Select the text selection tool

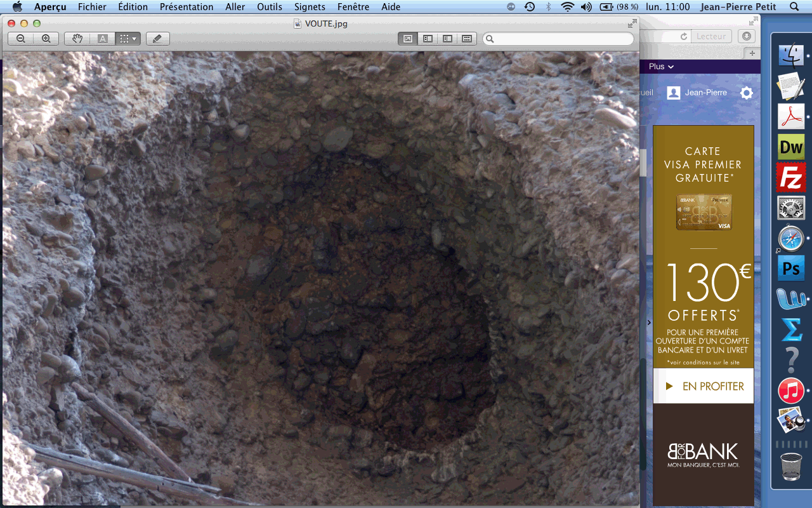102,39
